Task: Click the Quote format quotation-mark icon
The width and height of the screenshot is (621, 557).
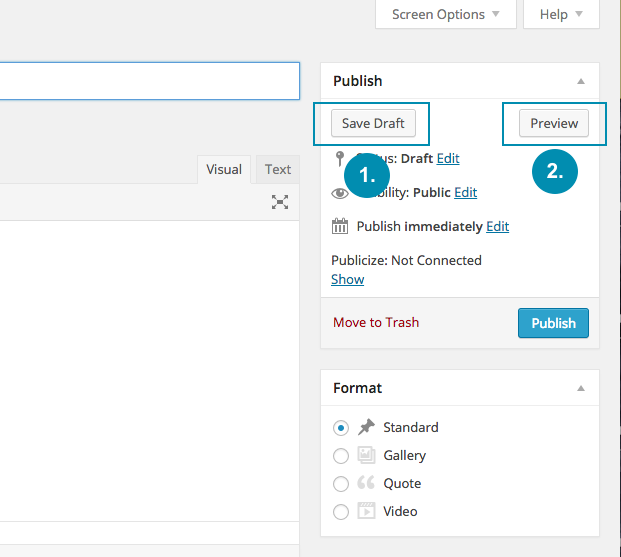Action: tap(366, 483)
